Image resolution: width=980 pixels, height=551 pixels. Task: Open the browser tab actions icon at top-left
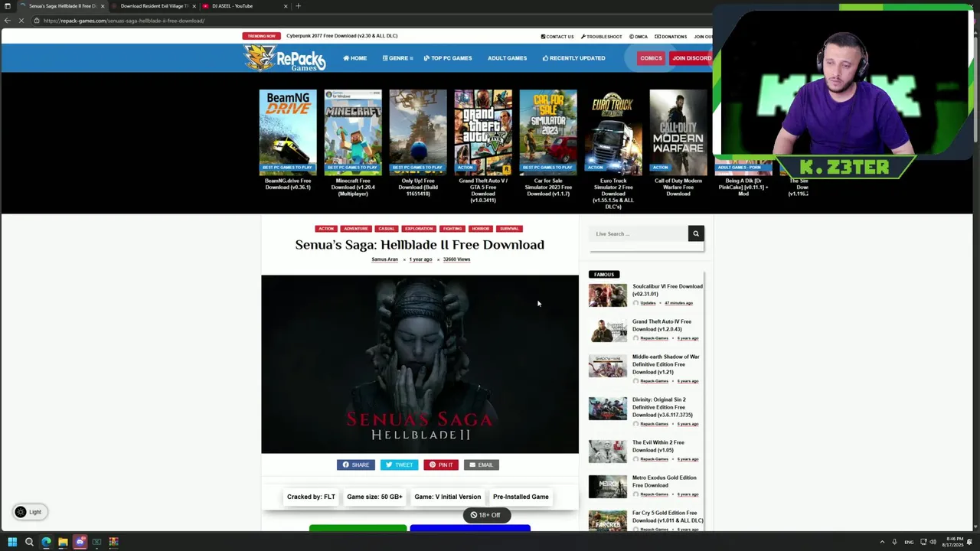tap(9, 6)
